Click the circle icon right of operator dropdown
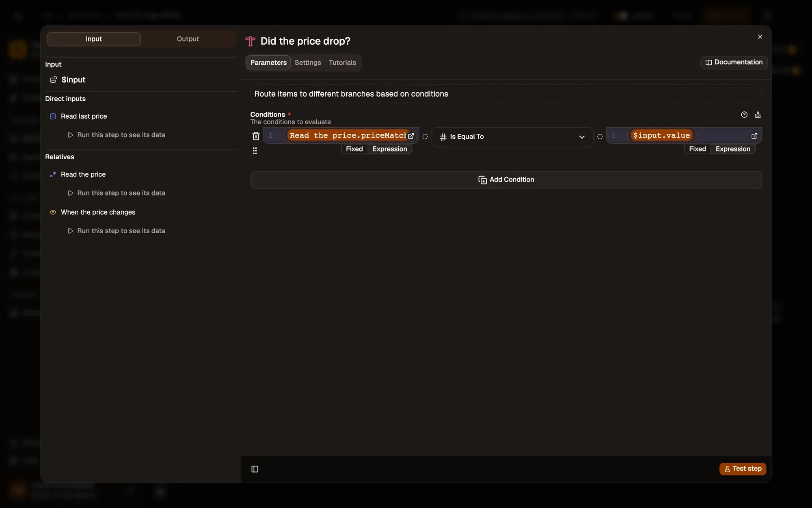 [x=600, y=137]
